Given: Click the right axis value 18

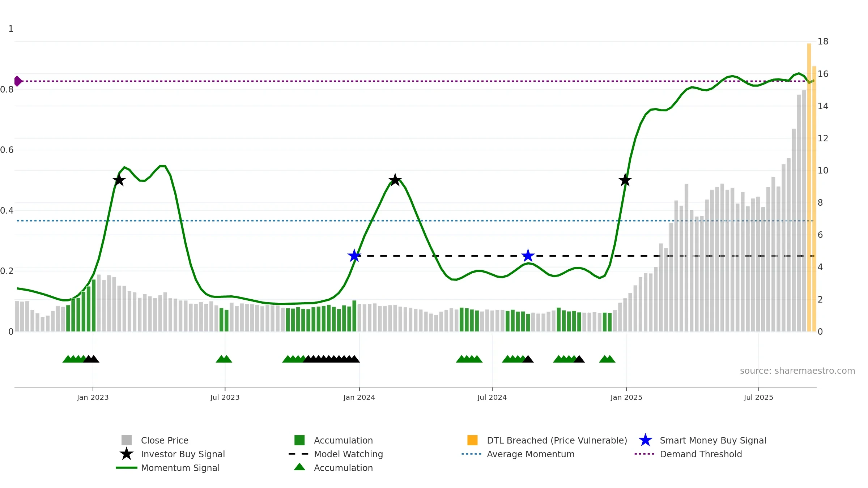Looking at the screenshot, I should pos(823,42).
